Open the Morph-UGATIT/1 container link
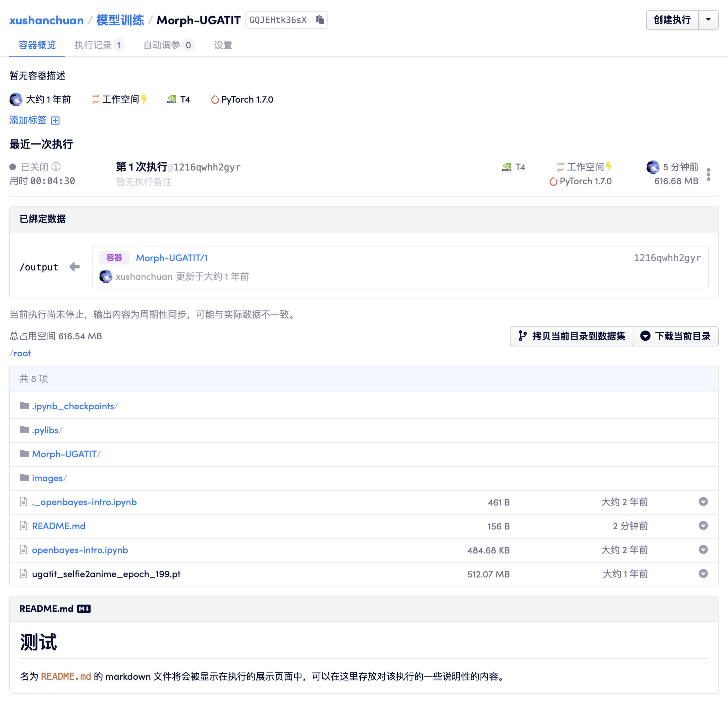728x710 pixels. point(172,258)
